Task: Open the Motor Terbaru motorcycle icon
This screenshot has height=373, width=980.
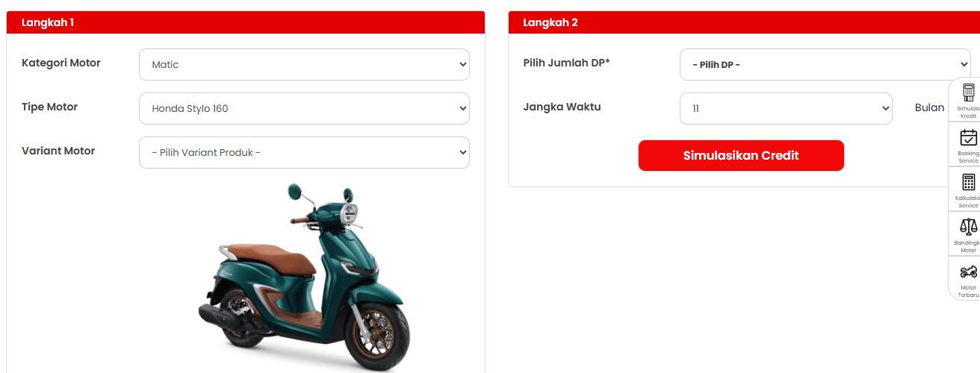Action: (x=968, y=272)
